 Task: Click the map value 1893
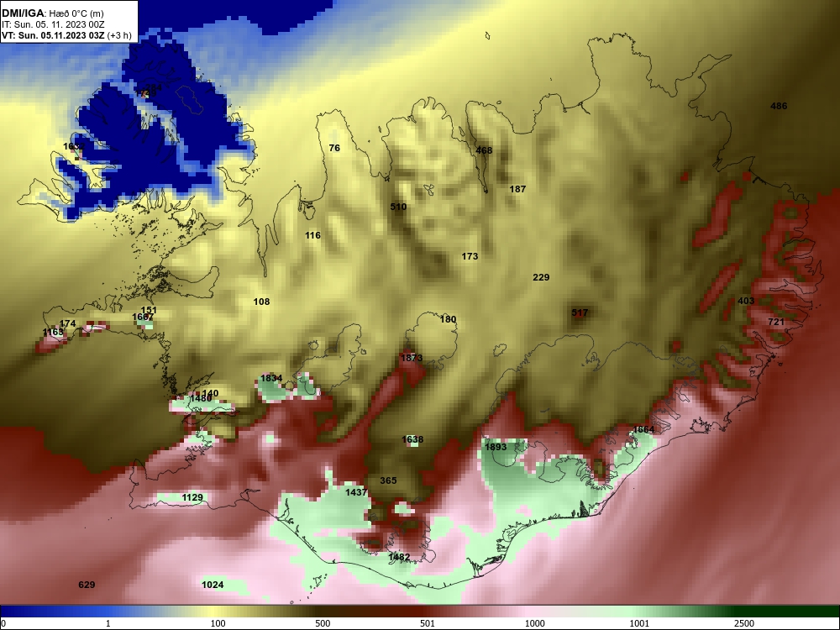coord(496,447)
